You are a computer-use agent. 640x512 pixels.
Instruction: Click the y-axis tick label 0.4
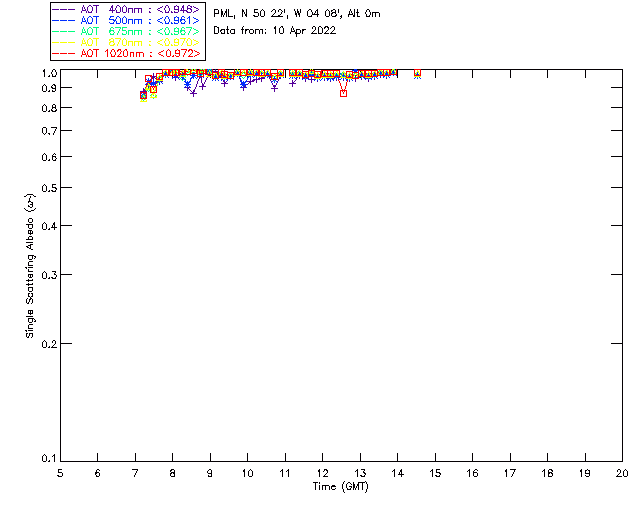(49, 226)
